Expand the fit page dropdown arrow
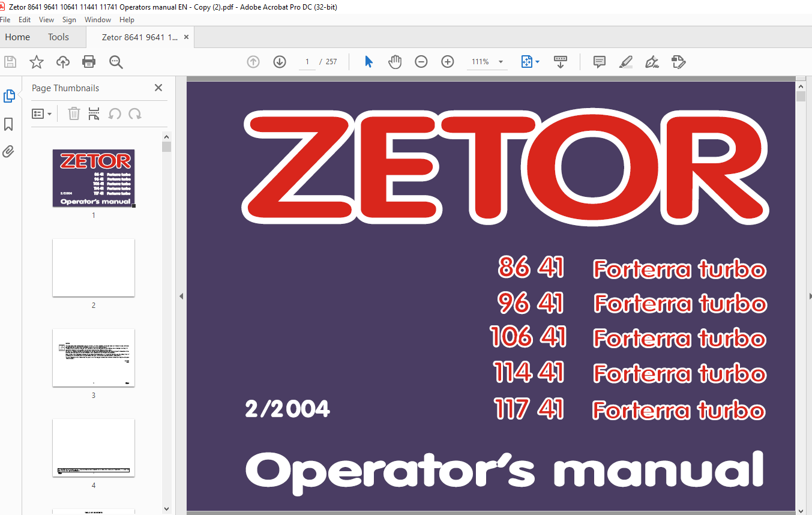 [537, 62]
